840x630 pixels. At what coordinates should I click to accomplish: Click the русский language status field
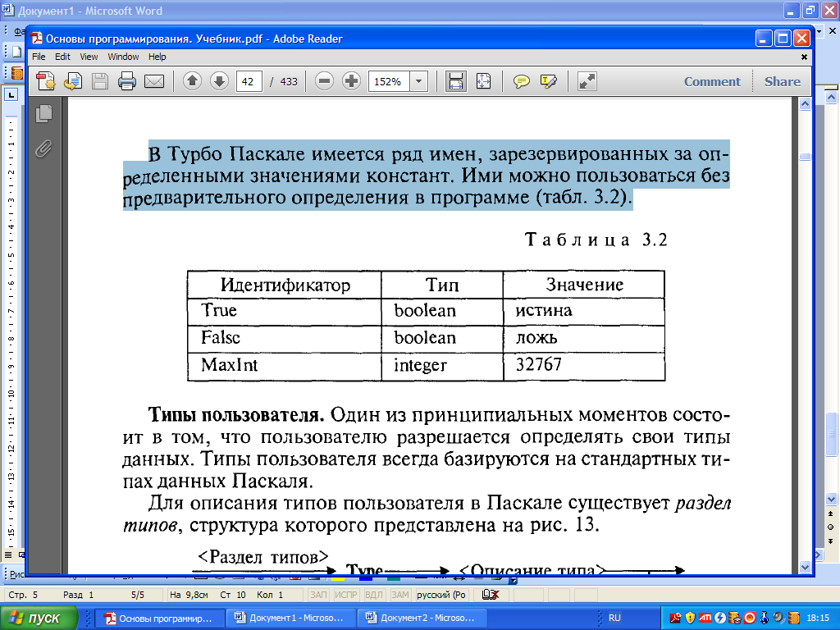441,595
